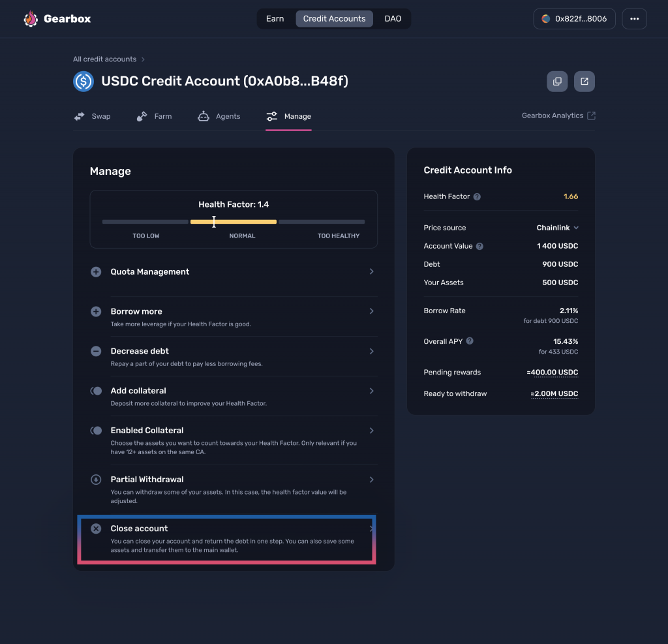Click the TOO HEALTHY segment of health bar
The width and height of the screenshot is (668, 644).
tap(322, 222)
